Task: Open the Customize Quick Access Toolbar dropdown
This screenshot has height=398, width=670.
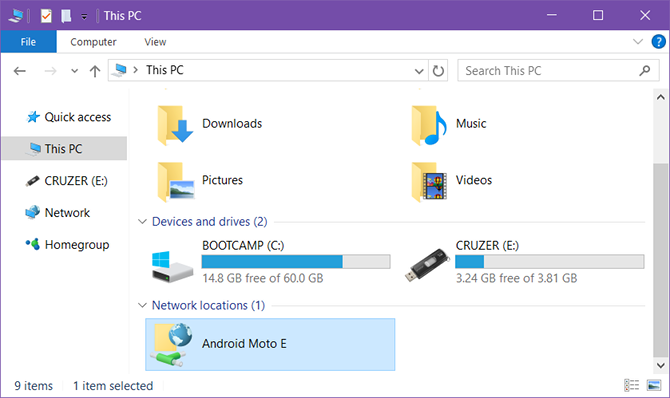Action: [x=84, y=17]
